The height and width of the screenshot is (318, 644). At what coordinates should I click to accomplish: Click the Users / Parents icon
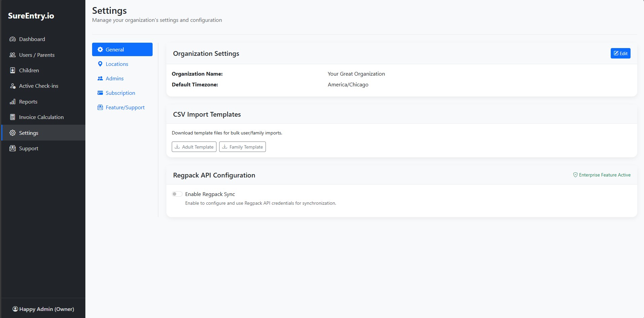tap(12, 55)
